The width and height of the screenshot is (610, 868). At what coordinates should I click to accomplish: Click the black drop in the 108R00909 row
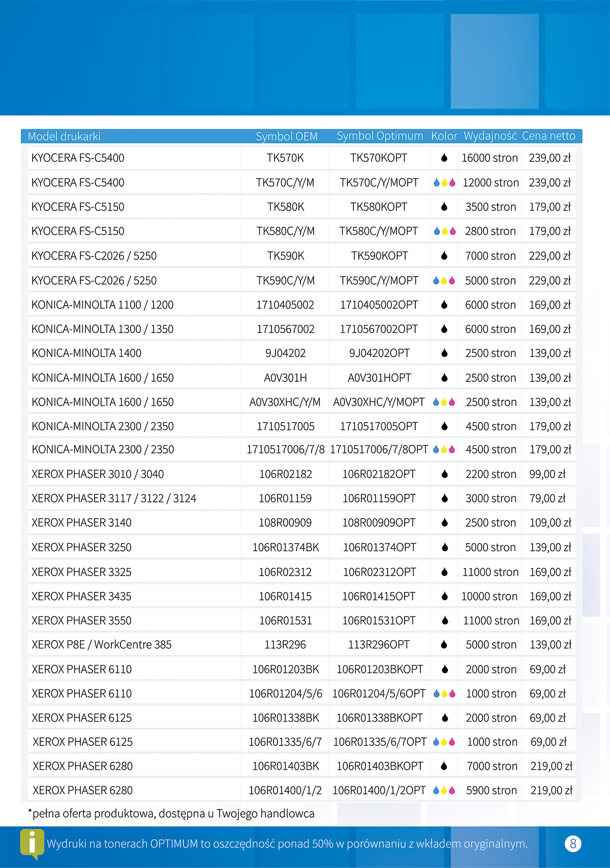pos(444,523)
